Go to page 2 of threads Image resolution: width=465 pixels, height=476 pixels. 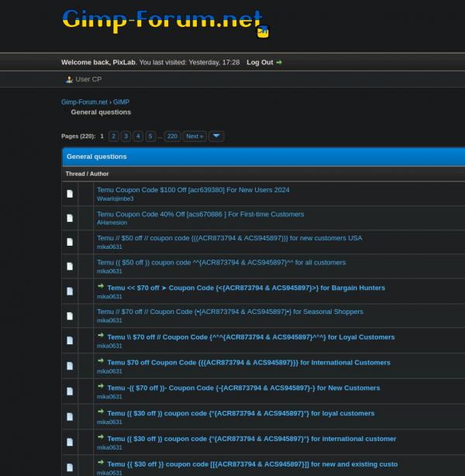(x=113, y=136)
